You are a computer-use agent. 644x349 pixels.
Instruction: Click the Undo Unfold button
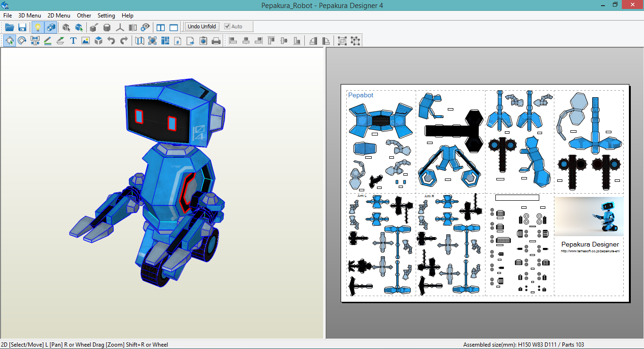[201, 26]
